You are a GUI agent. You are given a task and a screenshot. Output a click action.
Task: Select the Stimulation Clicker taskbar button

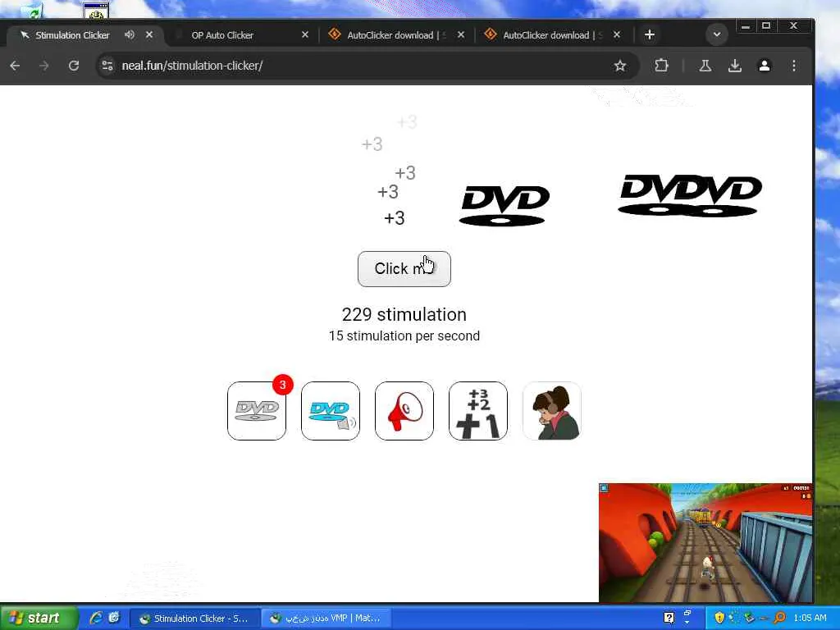pos(195,619)
